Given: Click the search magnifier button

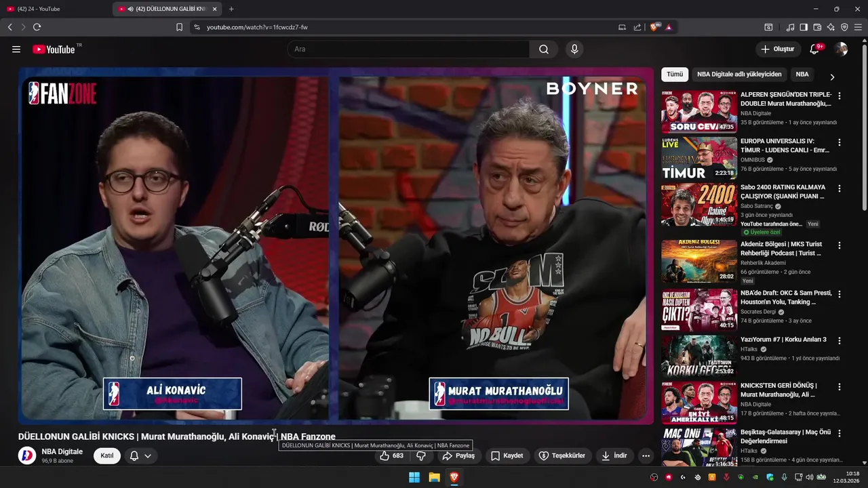Looking at the screenshot, I should tap(544, 49).
